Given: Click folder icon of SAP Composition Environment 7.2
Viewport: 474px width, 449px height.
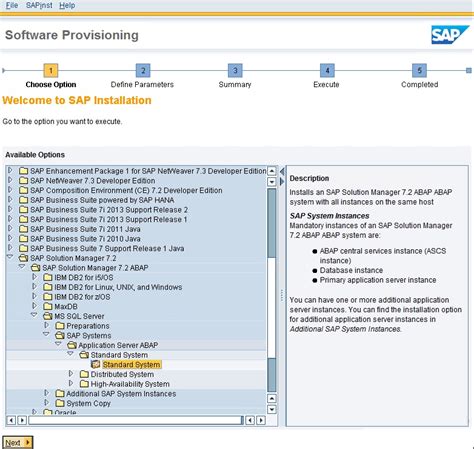Looking at the screenshot, I should [23, 190].
